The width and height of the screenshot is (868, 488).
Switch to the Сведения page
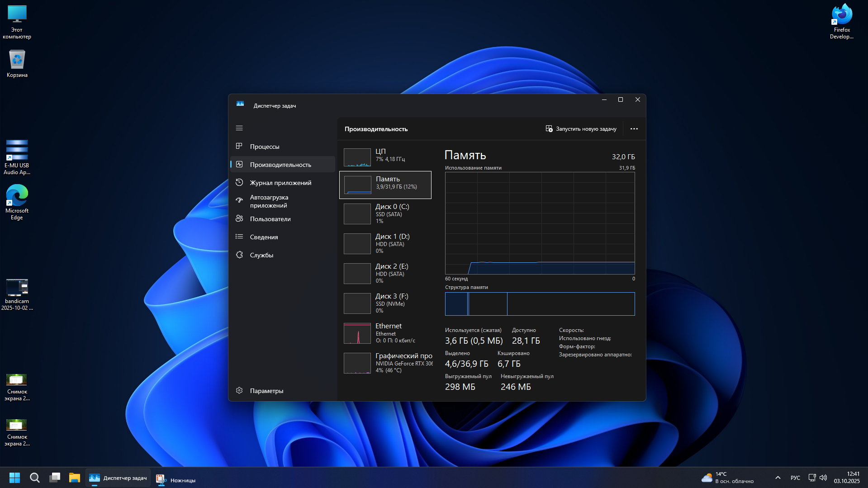[283, 237]
